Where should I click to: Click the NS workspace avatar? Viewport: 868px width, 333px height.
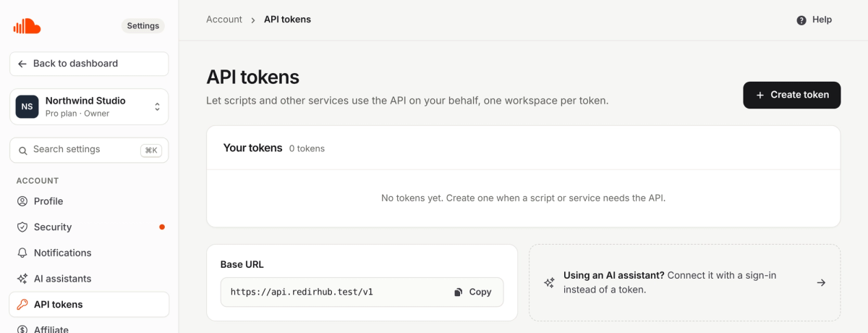[x=27, y=106]
